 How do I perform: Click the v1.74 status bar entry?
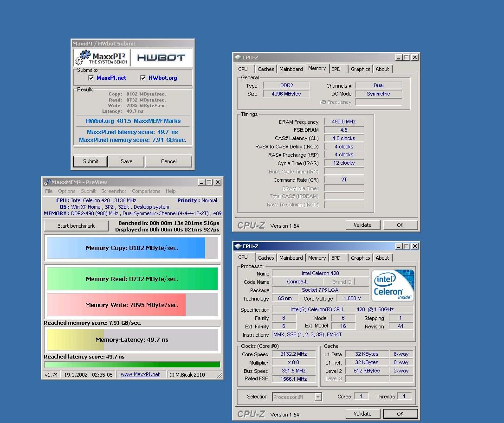pos(51,374)
